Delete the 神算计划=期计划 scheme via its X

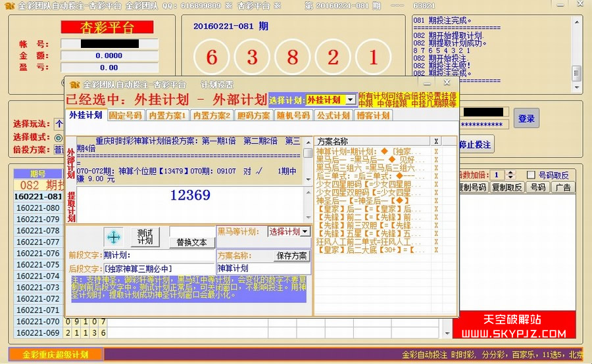pos(436,151)
